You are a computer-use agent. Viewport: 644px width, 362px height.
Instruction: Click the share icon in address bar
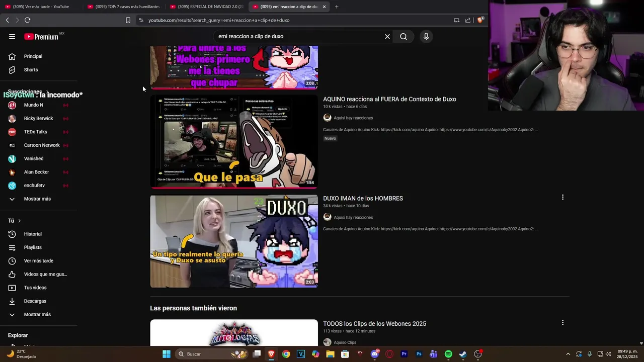468,20
